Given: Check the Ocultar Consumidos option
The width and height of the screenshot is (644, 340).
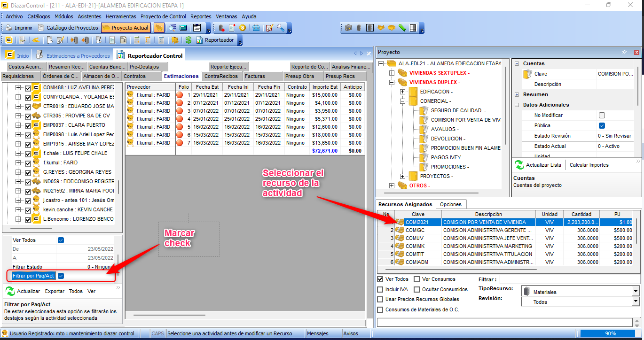Looking at the screenshot, I should (x=417, y=289).
